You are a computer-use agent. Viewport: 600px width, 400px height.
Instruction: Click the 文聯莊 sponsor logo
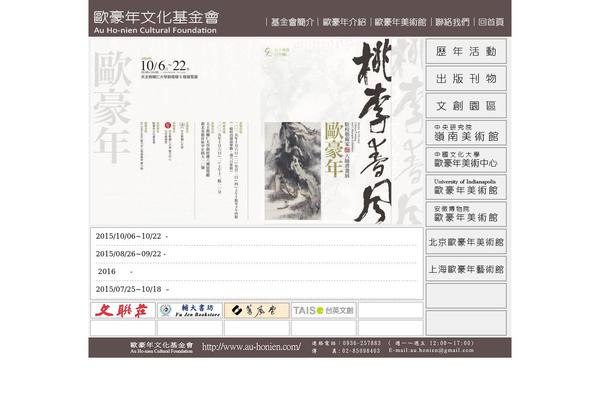click(123, 310)
